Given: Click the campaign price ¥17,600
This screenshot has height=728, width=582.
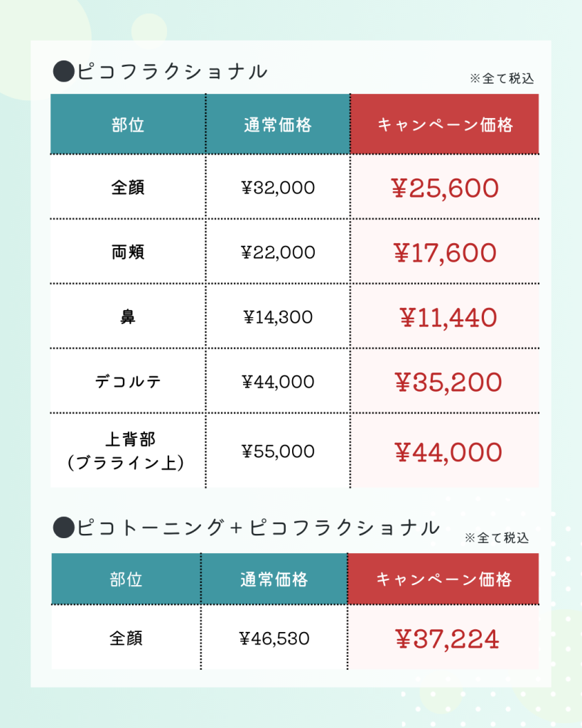Looking at the screenshot, I should click(445, 253).
